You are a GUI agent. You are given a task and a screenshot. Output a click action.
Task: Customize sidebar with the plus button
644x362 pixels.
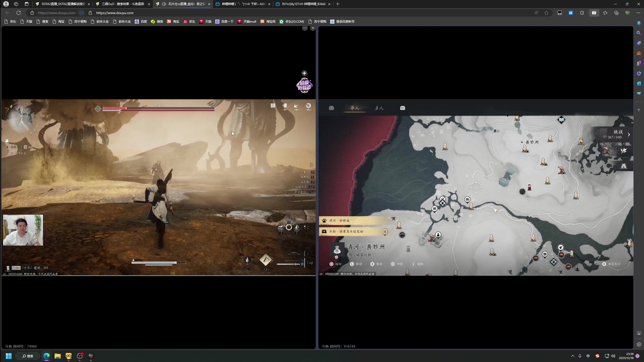[639, 110]
